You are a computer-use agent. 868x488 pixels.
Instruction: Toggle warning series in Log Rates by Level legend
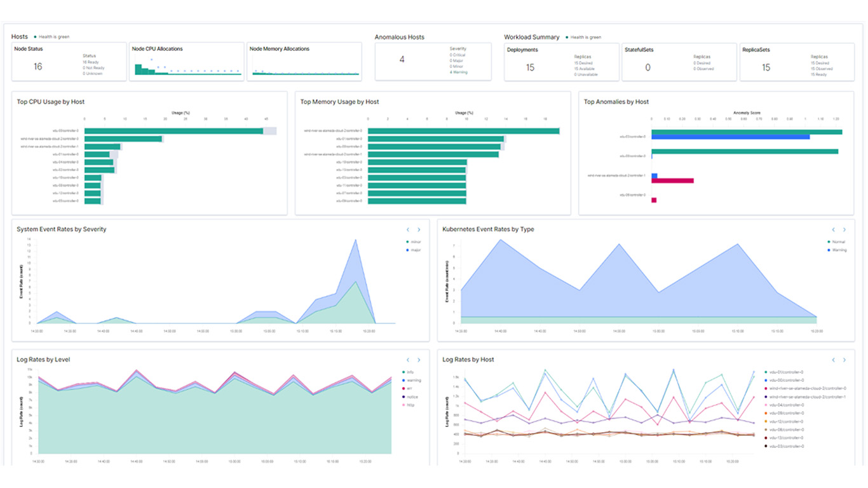(x=411, y=380)
